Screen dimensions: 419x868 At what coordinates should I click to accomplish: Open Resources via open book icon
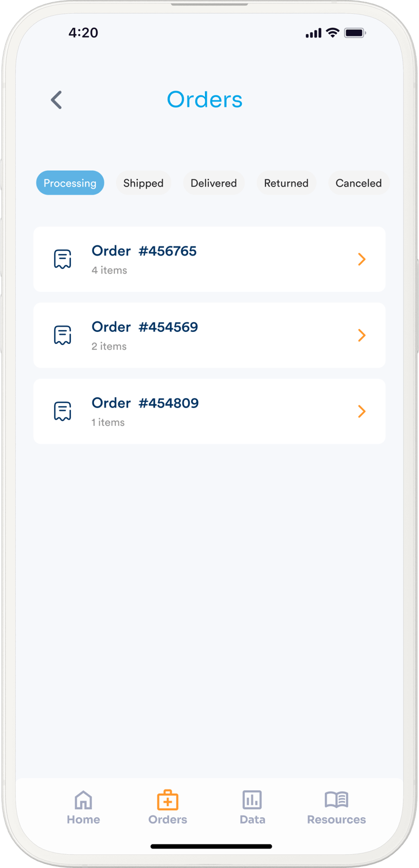click(x=336, y=800)
